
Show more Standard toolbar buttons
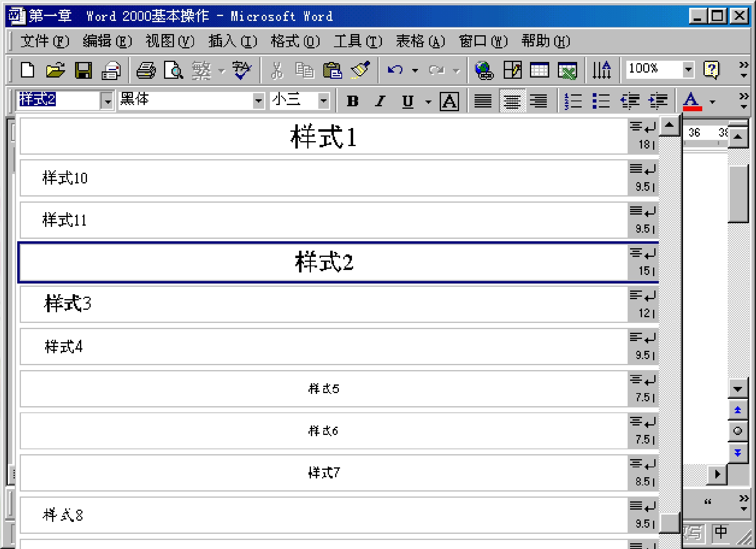point(744,70)
